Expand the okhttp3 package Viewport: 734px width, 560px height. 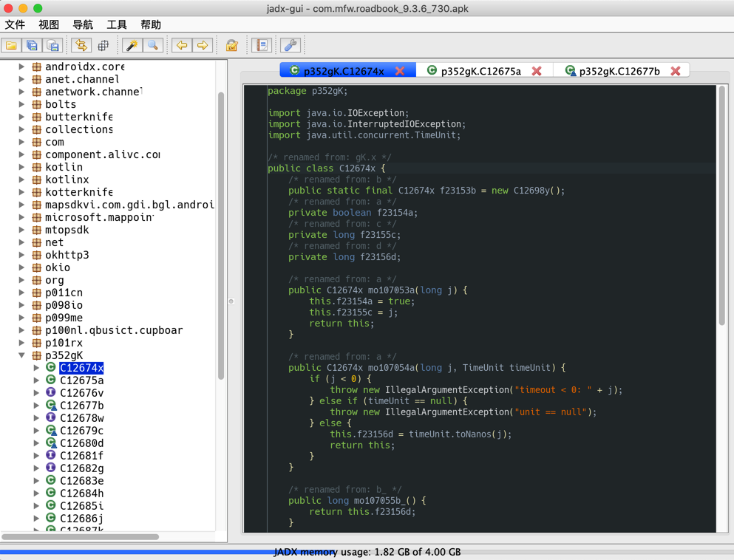tap(21, 255)
